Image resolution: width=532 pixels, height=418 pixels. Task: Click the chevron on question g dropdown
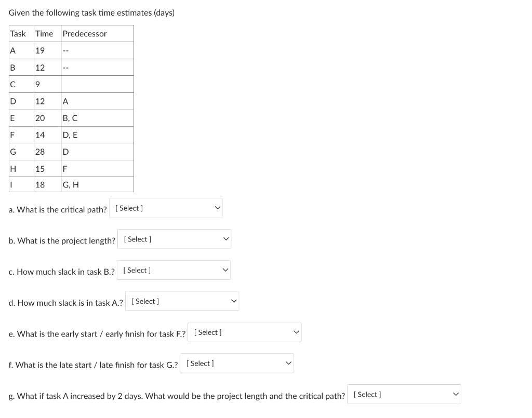(x=456, y=394)
